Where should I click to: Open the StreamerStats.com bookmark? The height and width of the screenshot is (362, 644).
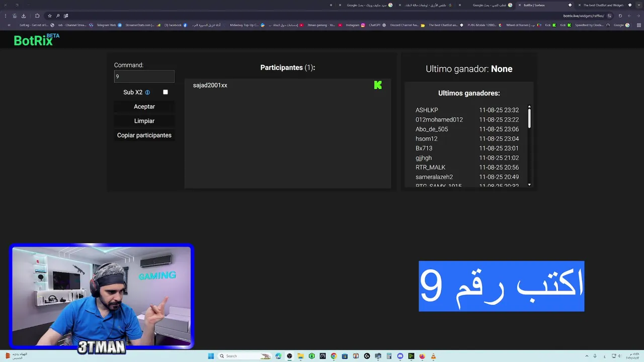[x=143, y=25]
